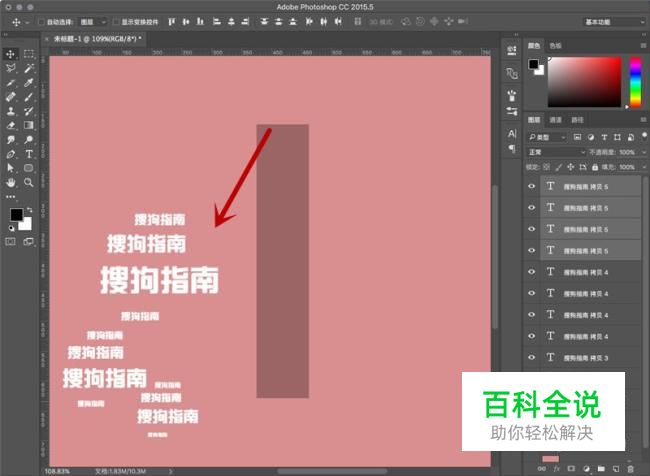Click the add layer mask button
Image resolution: width=650 pixels, height=476 pixels.
click(571, 469)
